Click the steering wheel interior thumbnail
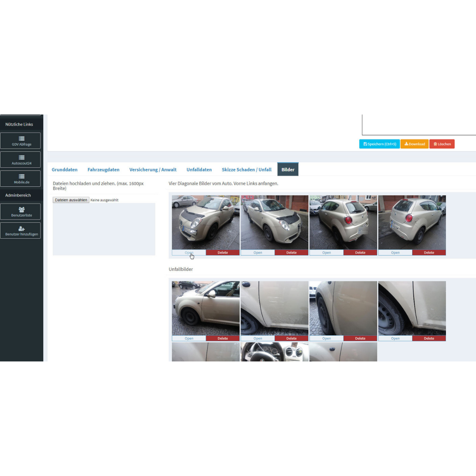Viewport: 476px width, 476px height. point(274,352)
